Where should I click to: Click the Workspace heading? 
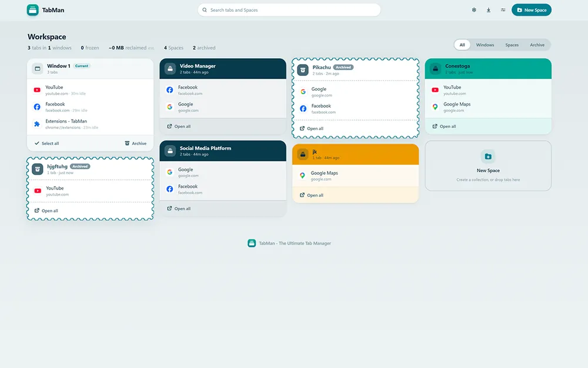pyautogui.click(x=47, y=37)
